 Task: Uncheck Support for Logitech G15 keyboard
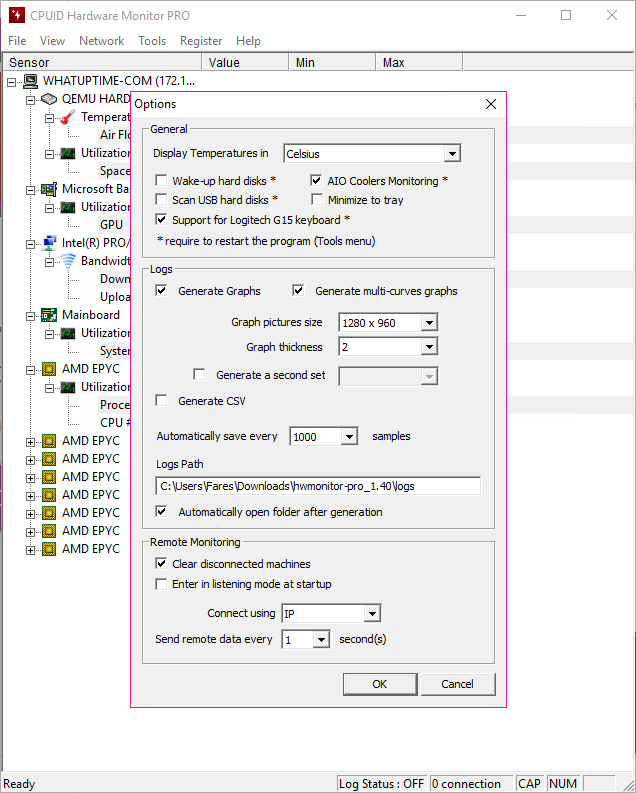(x=161, y=219)
